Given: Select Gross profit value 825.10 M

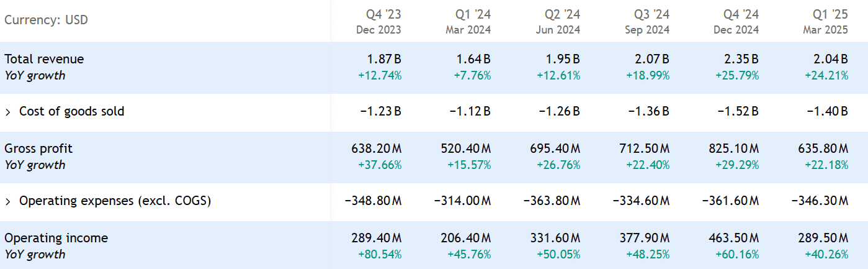Looking at the screenshot, I should [x=733, y=148].
